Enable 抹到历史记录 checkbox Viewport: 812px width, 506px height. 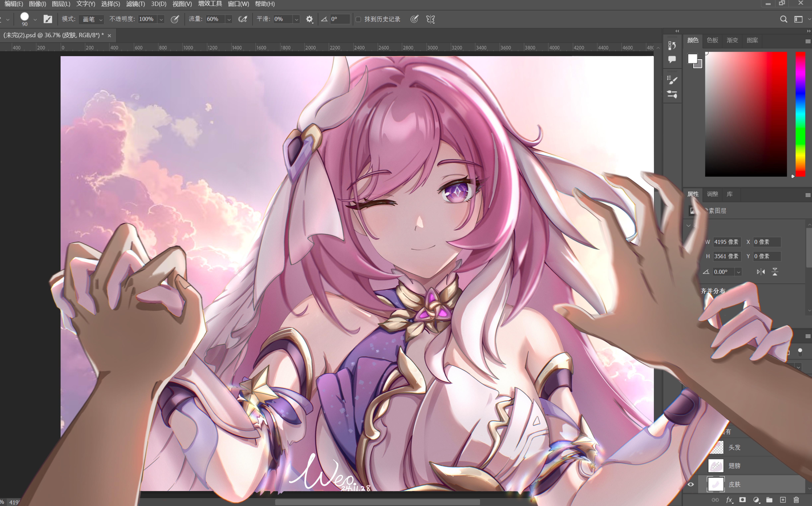[358, 19]
